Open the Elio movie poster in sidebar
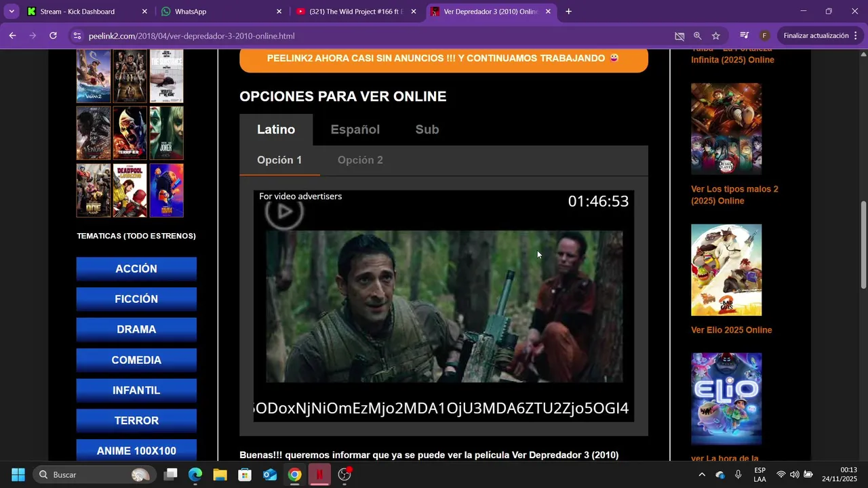This screenshot has height=488, width=868. click(726, 399)
